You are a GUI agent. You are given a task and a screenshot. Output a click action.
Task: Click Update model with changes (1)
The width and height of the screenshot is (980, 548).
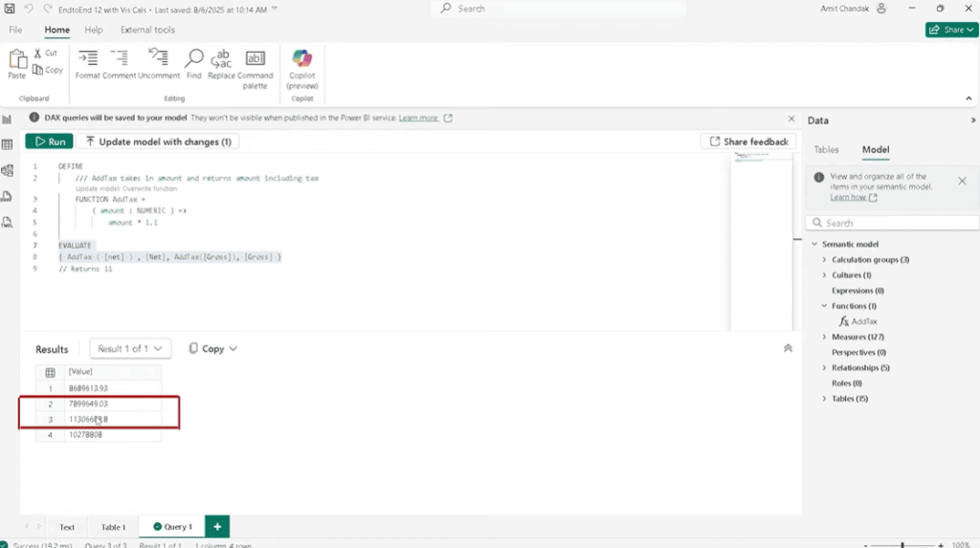(x=159, y=142)
